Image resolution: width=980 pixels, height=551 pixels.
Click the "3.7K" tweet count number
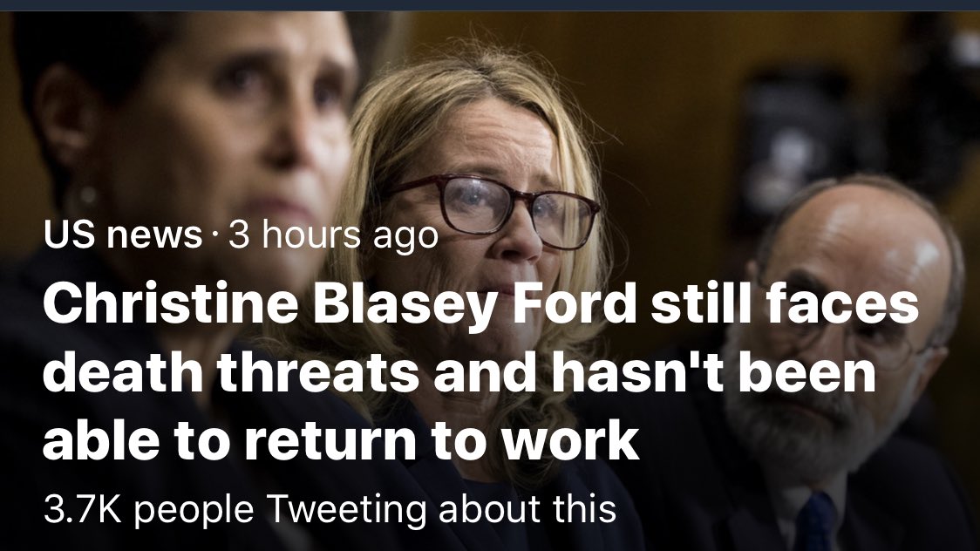82,508
